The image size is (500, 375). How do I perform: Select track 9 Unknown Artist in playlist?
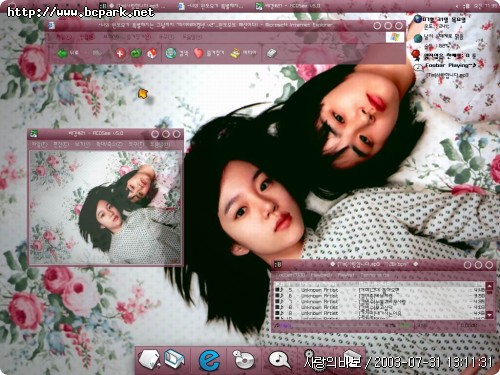point(379,313)
